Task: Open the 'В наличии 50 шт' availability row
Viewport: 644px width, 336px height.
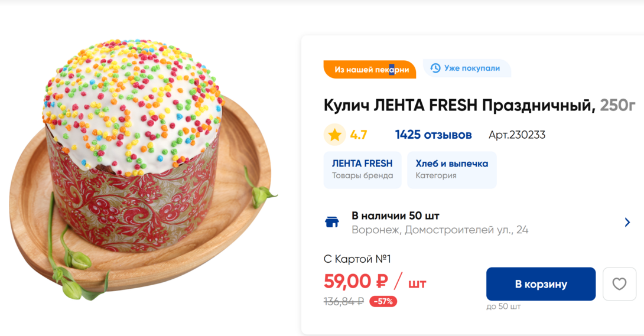Action: coord(395,216)
